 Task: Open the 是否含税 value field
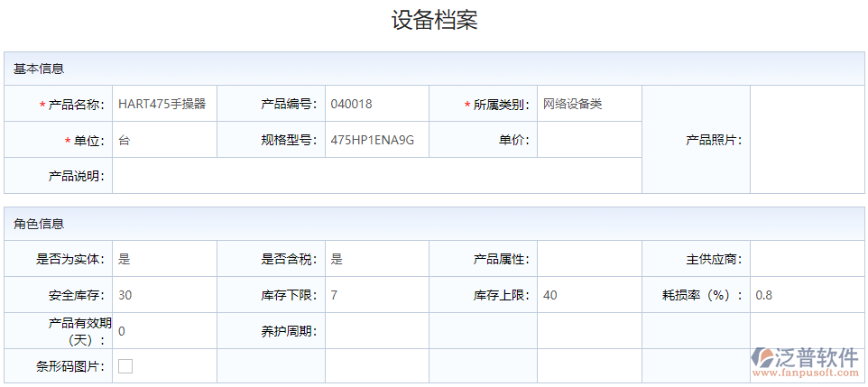376,259
